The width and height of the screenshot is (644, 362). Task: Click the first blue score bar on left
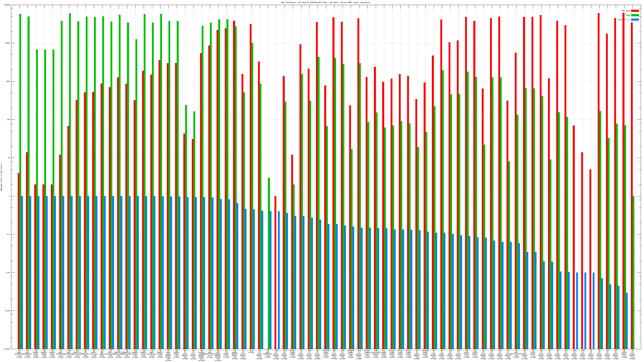[22, 272]
